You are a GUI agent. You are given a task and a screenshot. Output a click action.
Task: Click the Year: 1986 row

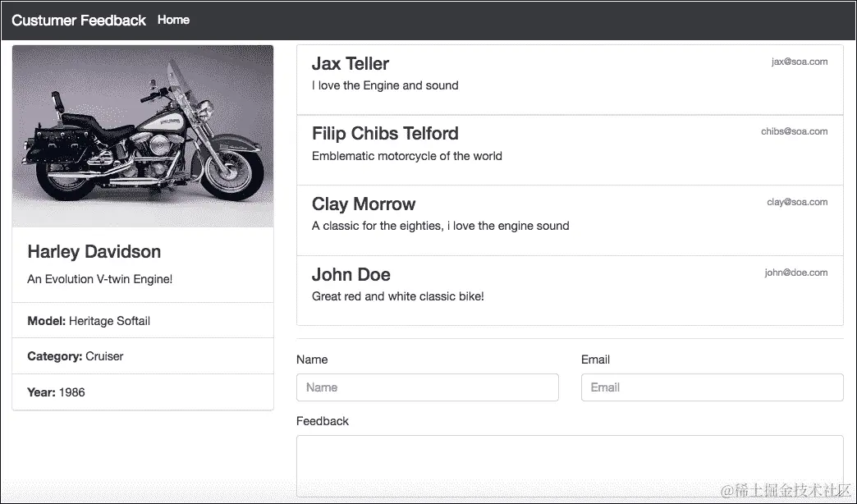pyautogui.click(x=143, y=392)
